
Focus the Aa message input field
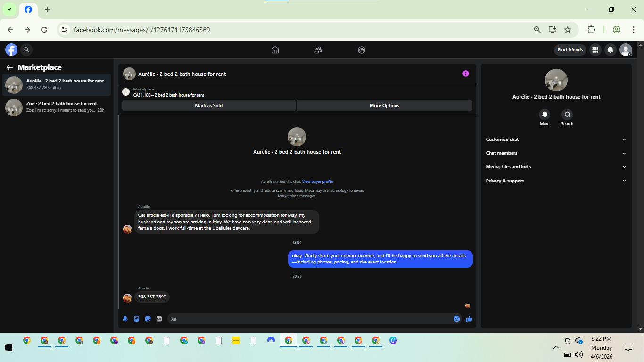pos(309,319)
